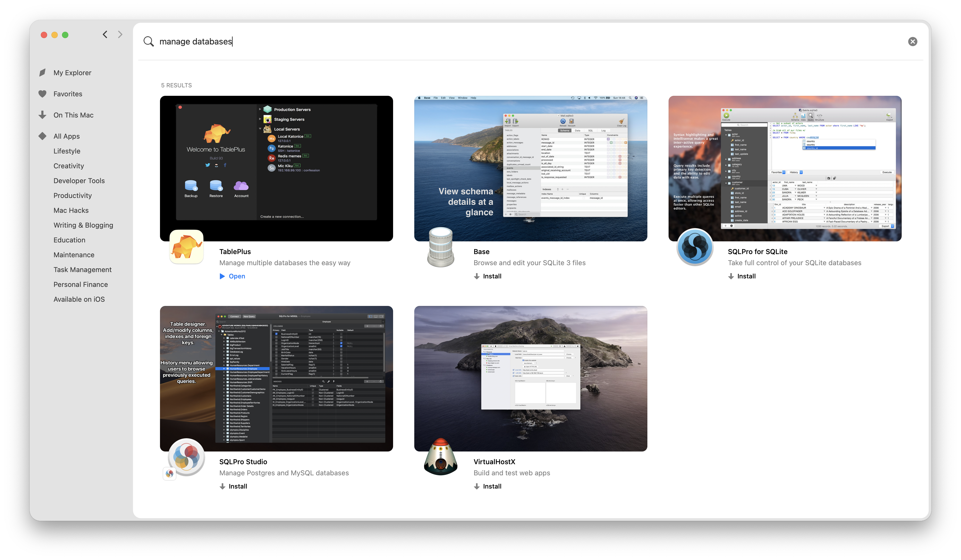The image size is (961, 560).
Task: Select All Apps in the sidebar
Action: tap(66, 136)
